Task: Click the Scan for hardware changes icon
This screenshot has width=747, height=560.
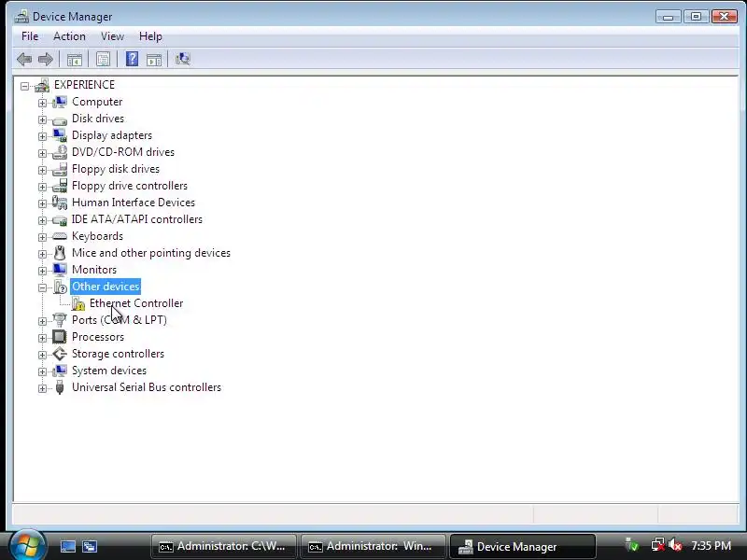Action: click(182, 59)
